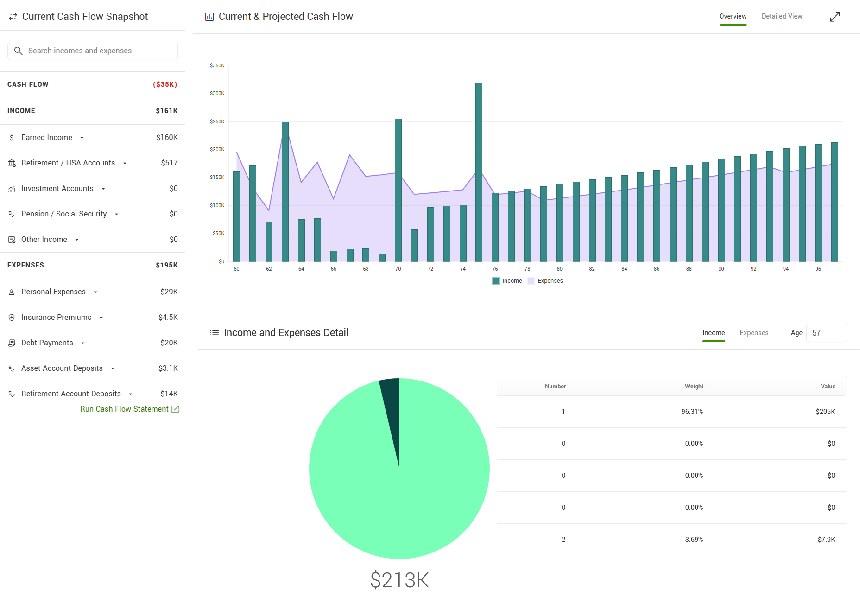Expand the Earned Income dropdown arrow
Screen dimensions: 860x616
(82, 138)
